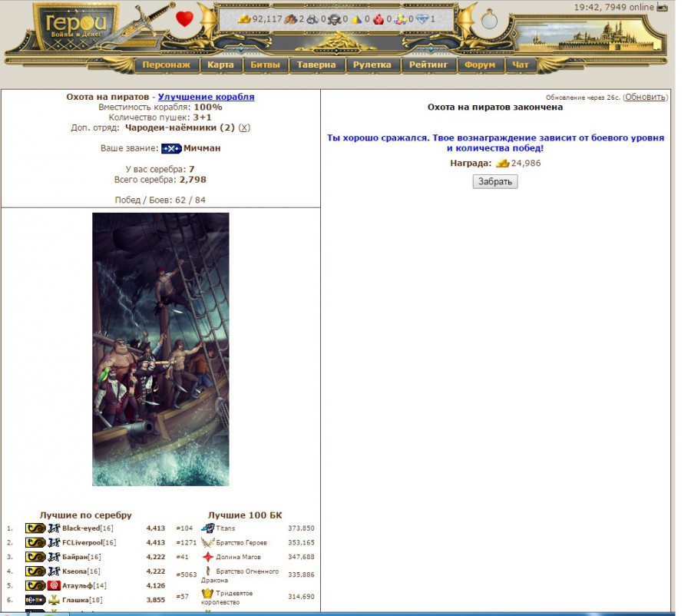Click the Всего серебра 2,798 value
691x616 pixels.
193,180
